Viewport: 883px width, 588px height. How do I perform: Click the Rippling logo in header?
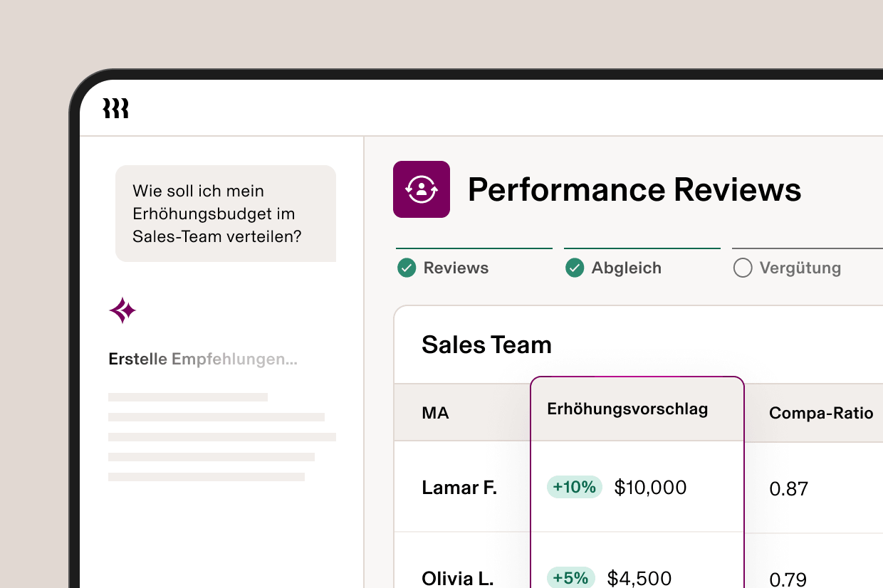coord(116,108)
